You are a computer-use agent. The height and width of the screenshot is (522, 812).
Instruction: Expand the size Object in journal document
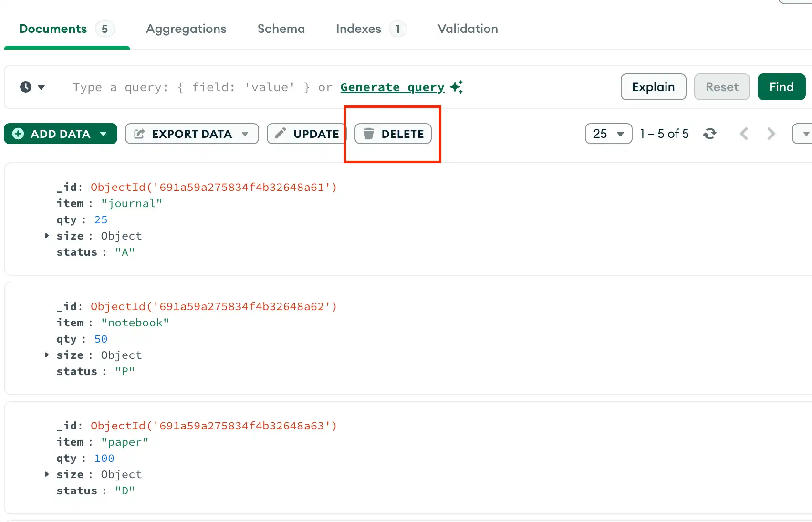[x=46, y=235]
